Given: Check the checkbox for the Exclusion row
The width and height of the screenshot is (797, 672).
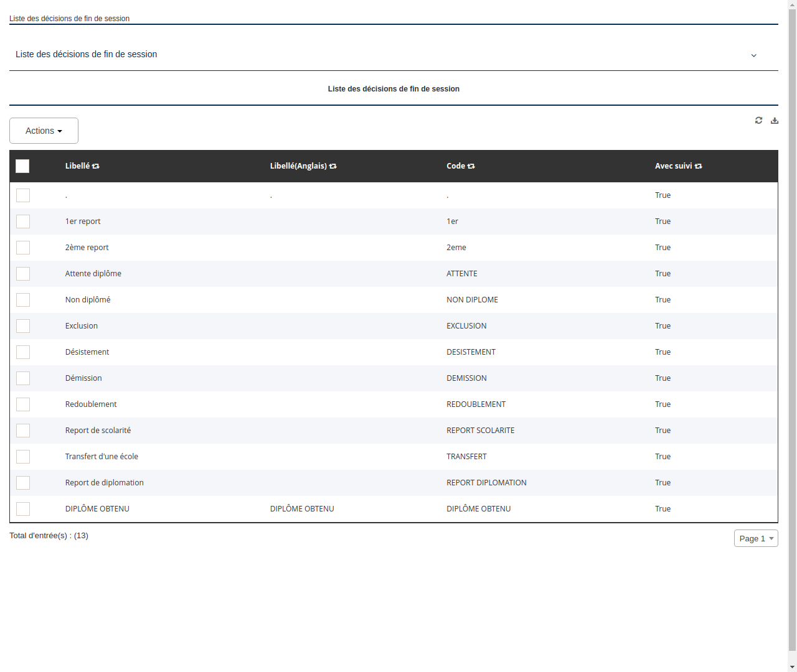Looking at the screenshot, I should (23, 326).
